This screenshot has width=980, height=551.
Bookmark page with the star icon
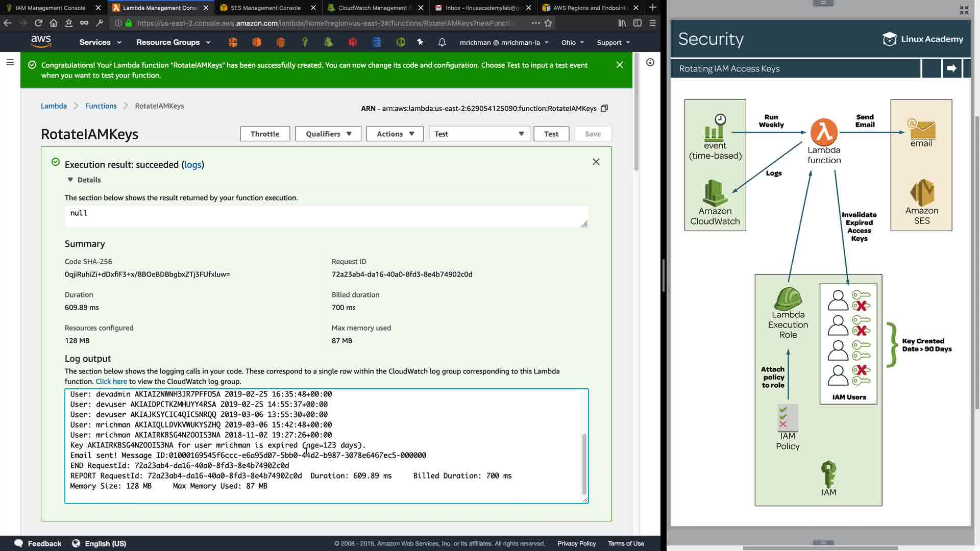[x=548, y=23]
